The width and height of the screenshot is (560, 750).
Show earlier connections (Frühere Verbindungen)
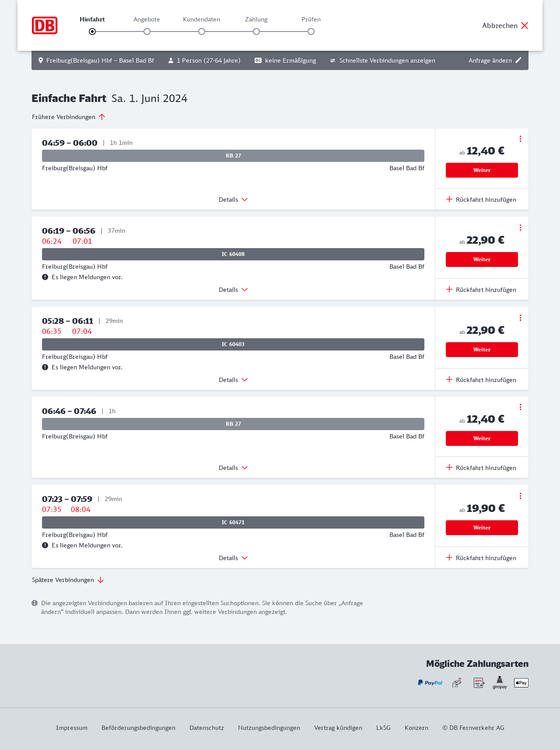[69, 117]
